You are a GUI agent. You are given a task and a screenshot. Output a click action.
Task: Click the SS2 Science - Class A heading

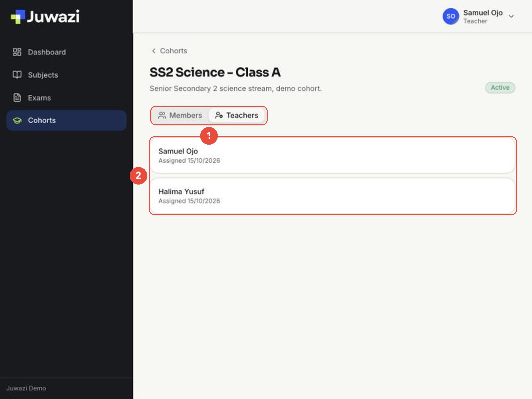(215, 72)
